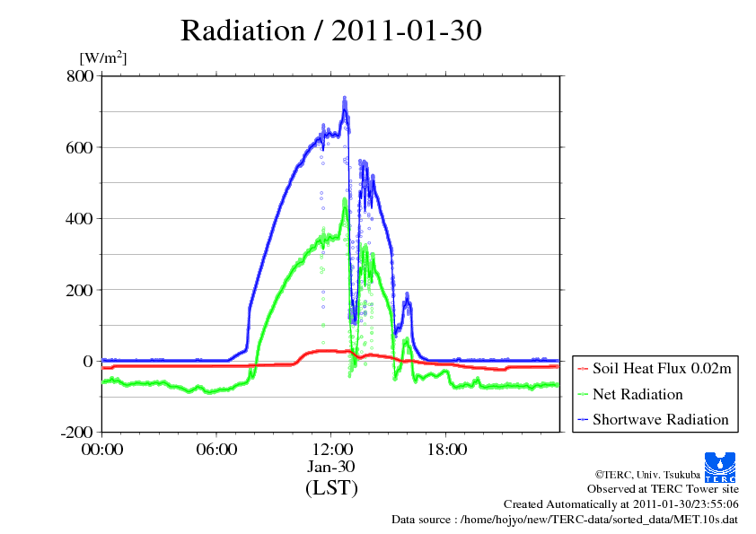
Task: Click the "Created Automatically at" timestamp line
Action: pyautogui.click(x=621, y=504)
